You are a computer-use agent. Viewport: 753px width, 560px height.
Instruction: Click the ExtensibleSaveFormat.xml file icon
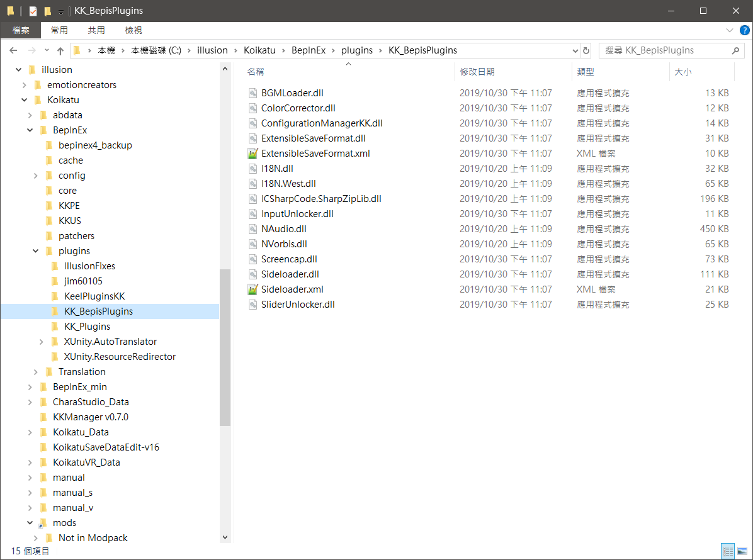(252, 154)
